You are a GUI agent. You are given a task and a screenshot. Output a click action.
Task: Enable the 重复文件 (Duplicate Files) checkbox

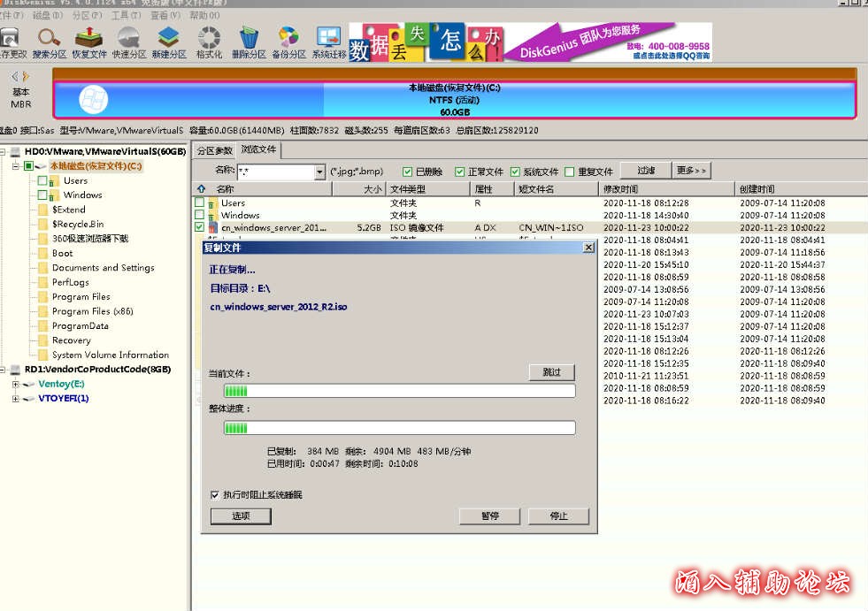coord(570,172)
